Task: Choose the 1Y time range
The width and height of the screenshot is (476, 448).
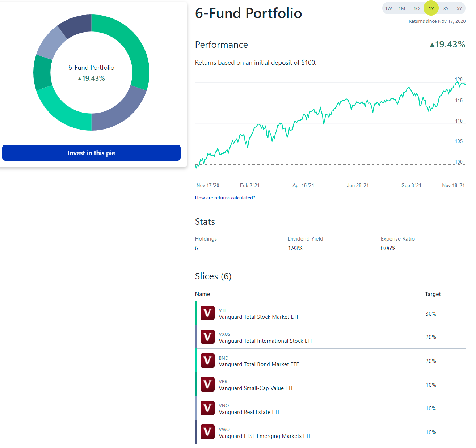Action: 431,8
